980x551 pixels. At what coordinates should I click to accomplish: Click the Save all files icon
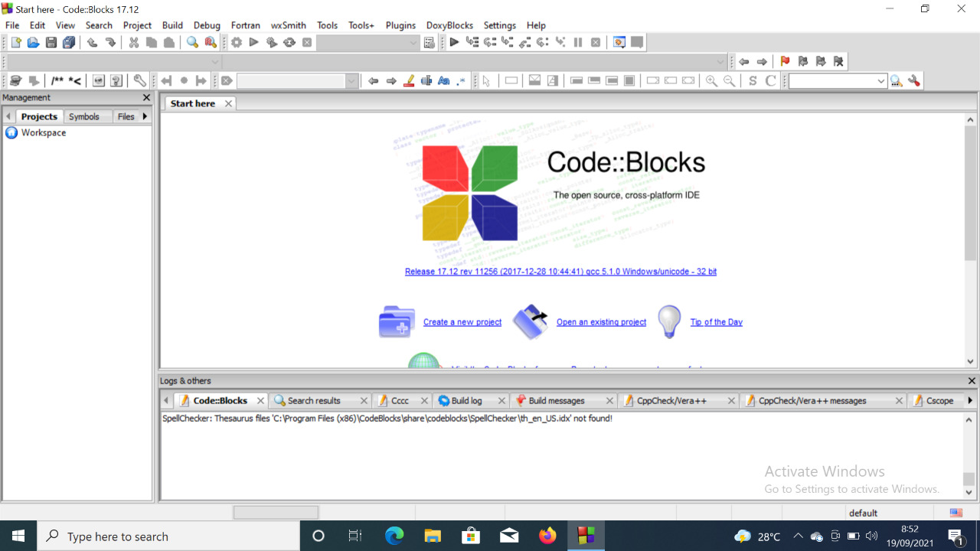(x=69, y=43)
